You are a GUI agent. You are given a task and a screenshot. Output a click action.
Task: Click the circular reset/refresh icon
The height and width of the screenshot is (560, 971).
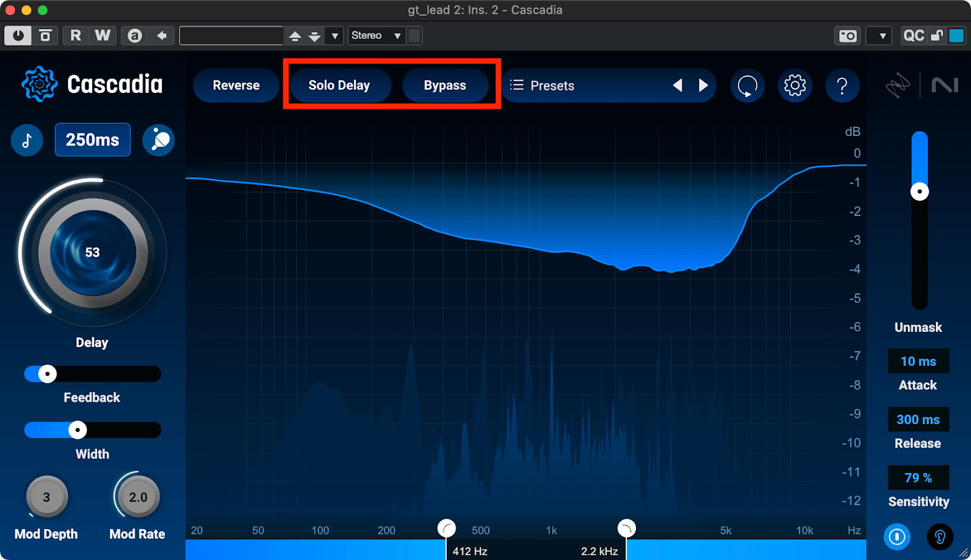pos(747,86)
